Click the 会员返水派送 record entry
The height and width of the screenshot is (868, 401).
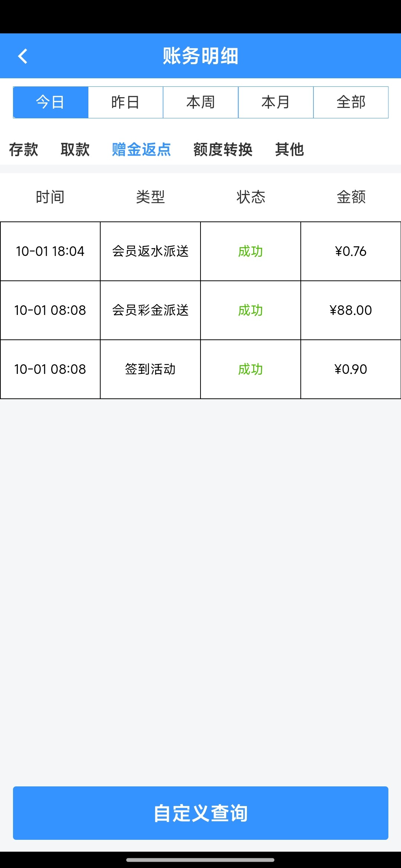click(x=150, y=251)
